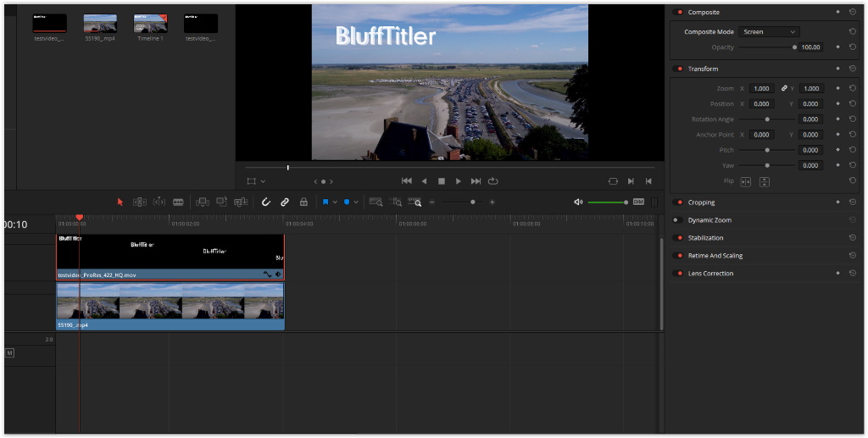Select the arrow Selection Mode tool
The image size is (868, 438).
(120, 202)
